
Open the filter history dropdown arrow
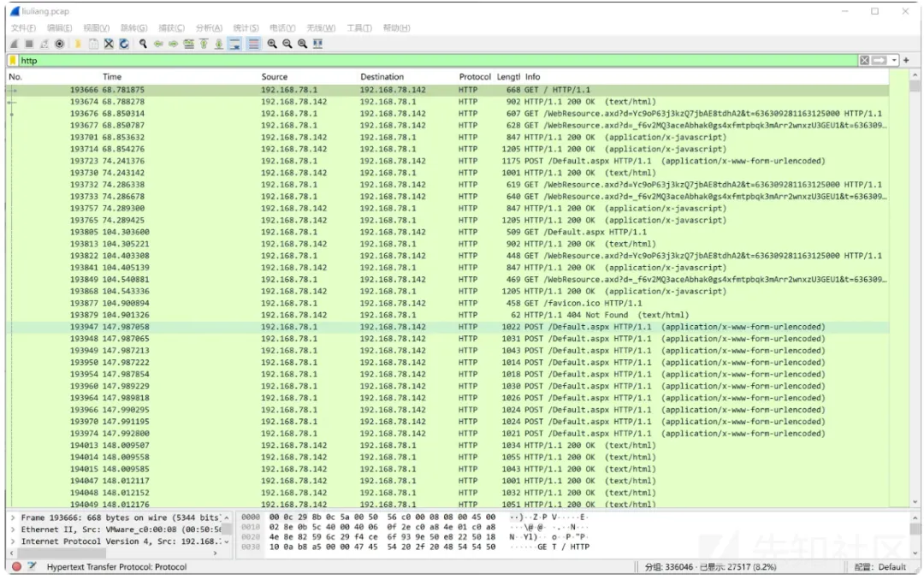point(894,61)
